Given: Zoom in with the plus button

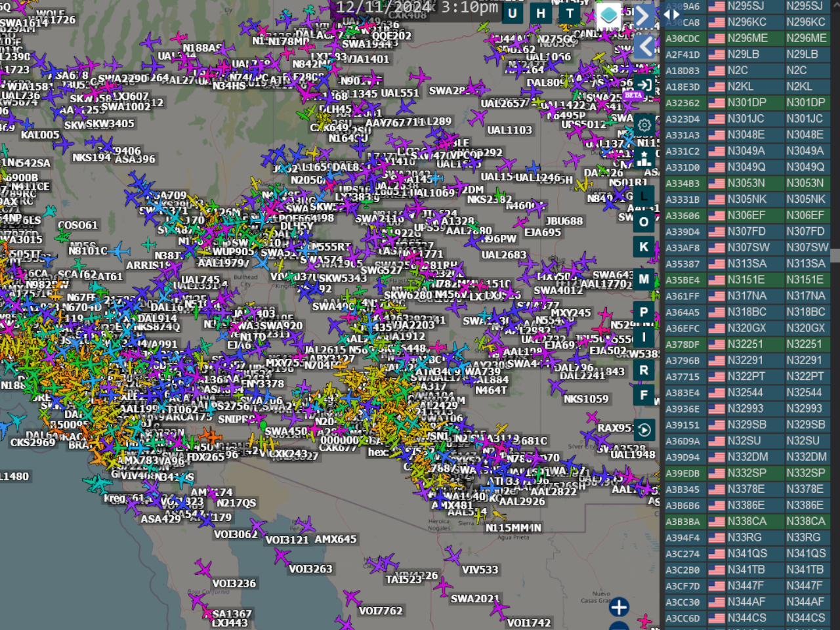Looking at the screenshot, I should 619,607.
